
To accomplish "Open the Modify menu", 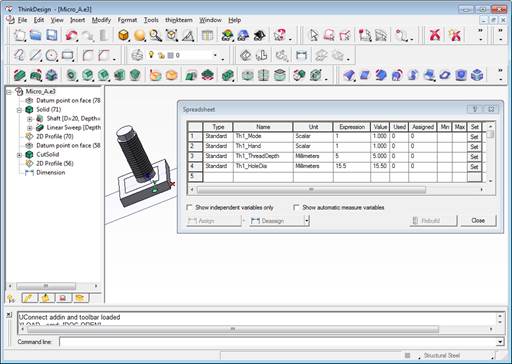I will tap(101, 20).
